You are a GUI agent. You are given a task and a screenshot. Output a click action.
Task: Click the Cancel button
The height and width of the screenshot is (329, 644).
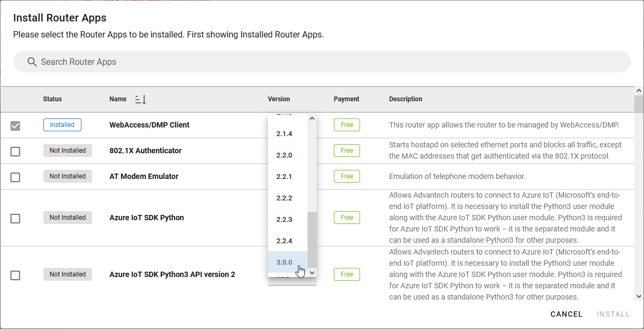(x=566, y=314)
